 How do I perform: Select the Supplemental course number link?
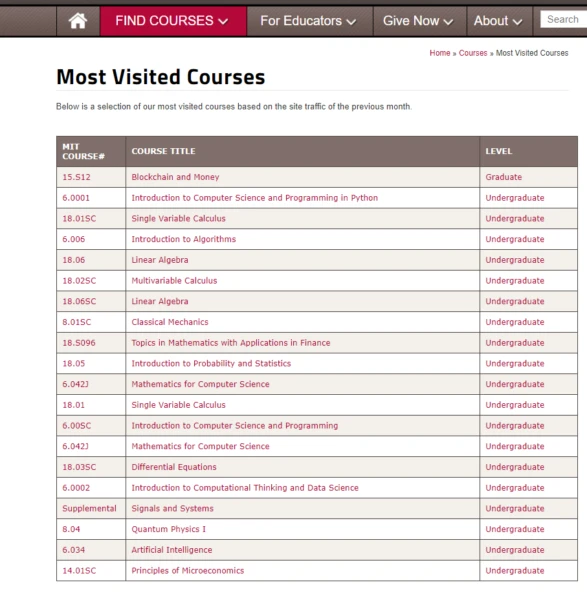coord(89,509)
